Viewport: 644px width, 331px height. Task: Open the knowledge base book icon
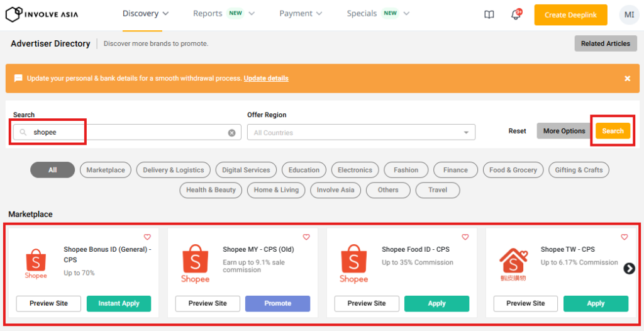[x=489, y=14]
